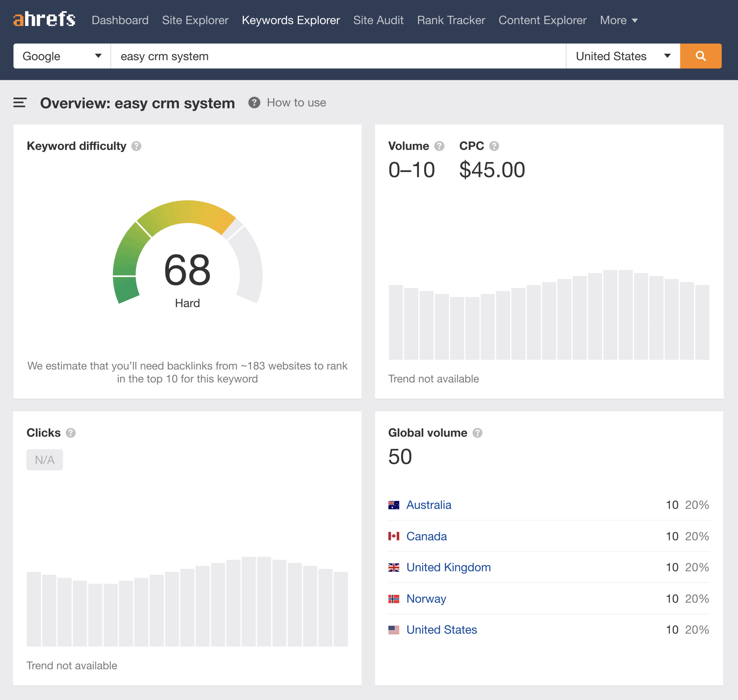Click the Volume trend bar chart
This screenshot has width=738, height=700.
tap(549, 315)
